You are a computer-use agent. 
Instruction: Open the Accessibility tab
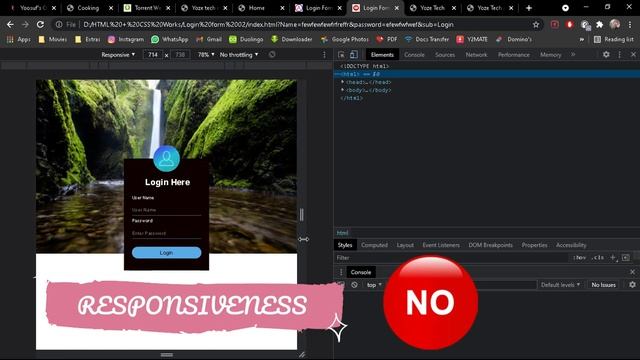571,245
